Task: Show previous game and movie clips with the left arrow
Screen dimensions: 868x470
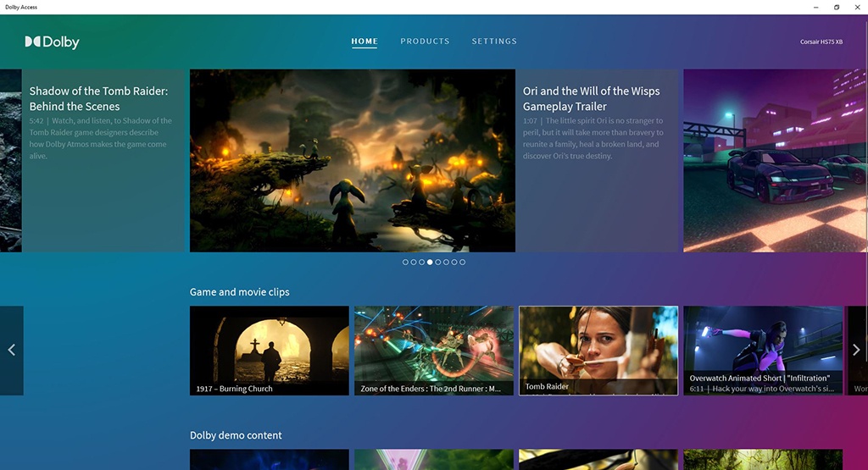Action: 12,350
